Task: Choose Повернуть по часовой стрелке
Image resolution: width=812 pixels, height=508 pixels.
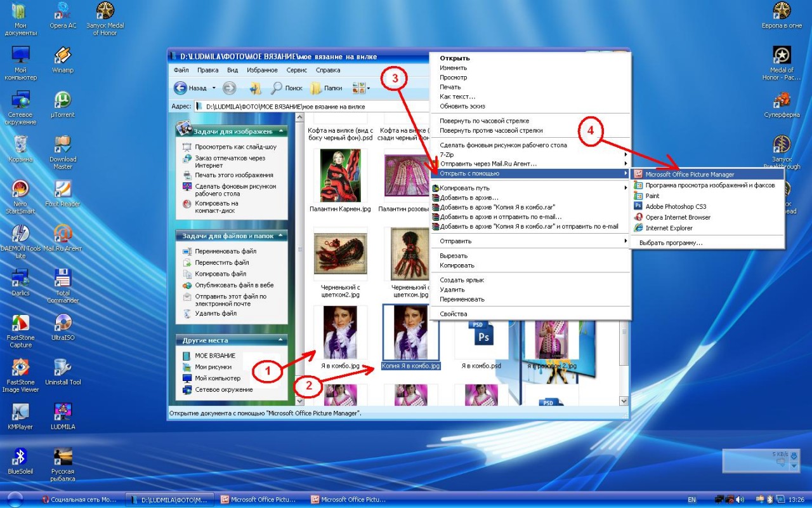Action: 530,121
